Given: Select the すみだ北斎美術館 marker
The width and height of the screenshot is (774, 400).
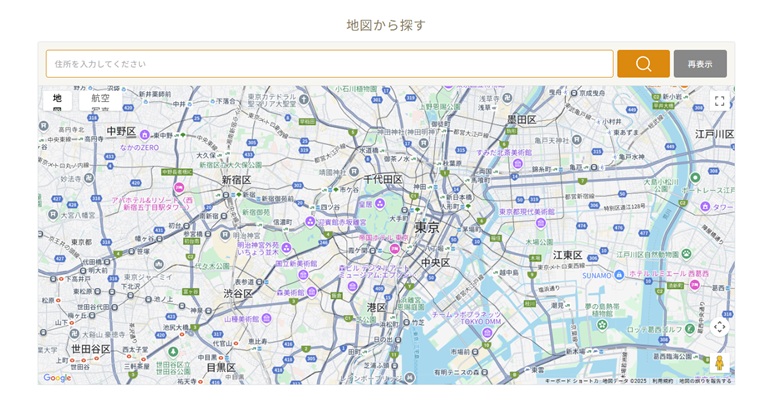Looking at the screenshot, I should click(517, 163).
